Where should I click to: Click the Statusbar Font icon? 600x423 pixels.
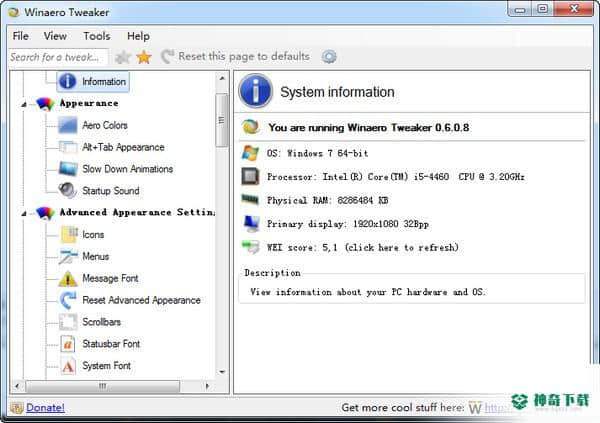[x=68, y=344]
